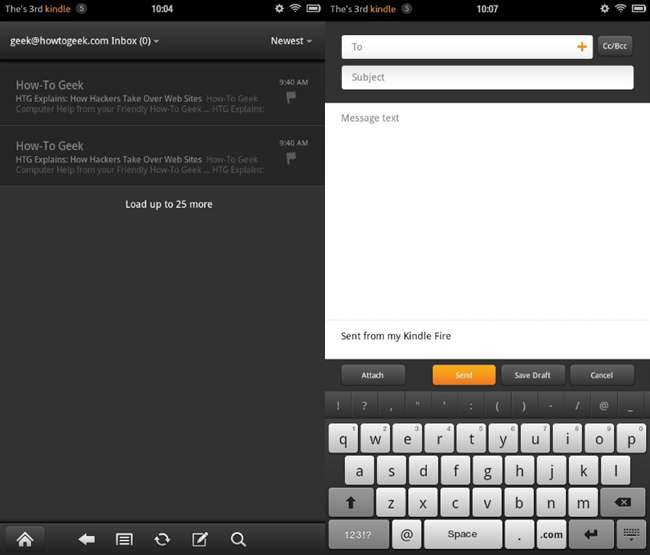Viewport: 650px width, 555px height.
Task: Open search with magnifier icon
Action: tap(238, 539)
